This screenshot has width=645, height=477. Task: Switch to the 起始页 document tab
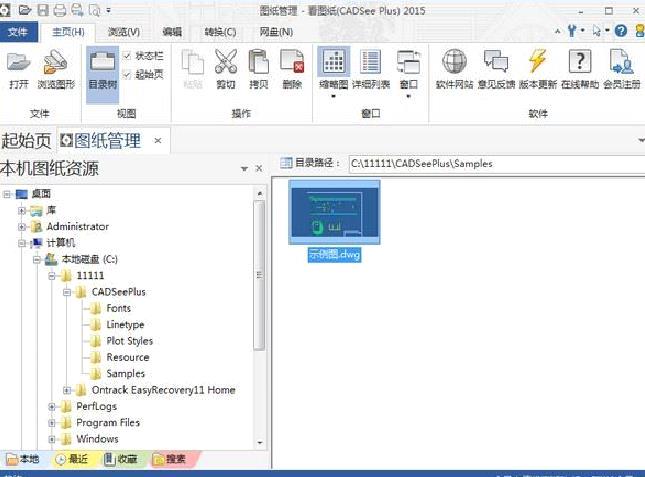tap(26, 141)
